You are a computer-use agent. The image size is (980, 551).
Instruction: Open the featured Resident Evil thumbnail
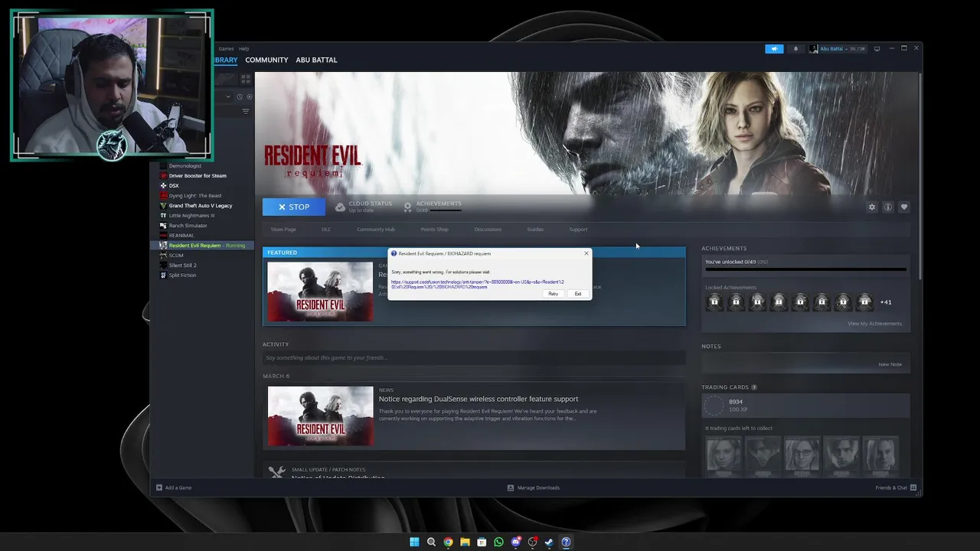click(x=320, y=292)
